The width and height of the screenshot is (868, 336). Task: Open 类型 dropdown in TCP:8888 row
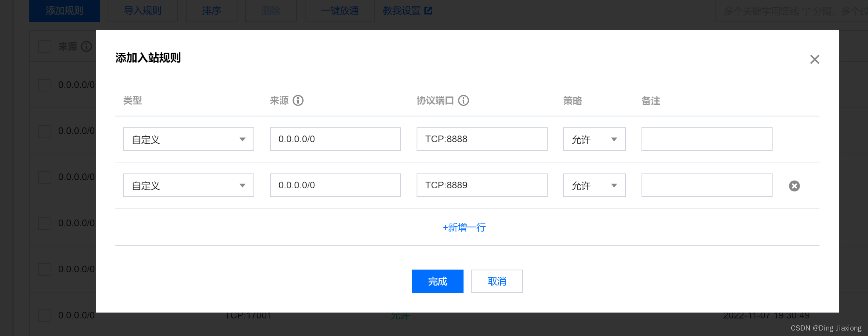pyautogui.click(x=189, y=139)
